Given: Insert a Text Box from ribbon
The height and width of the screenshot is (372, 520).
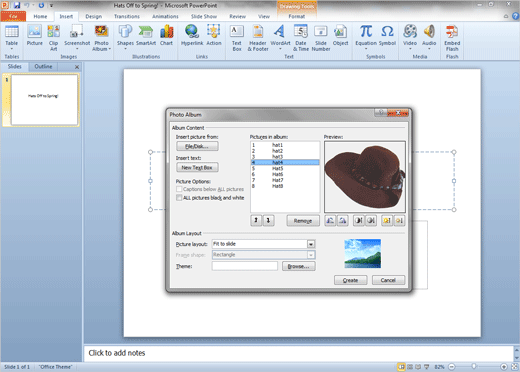Looking at the screenshot, I should tap(237, 38).
